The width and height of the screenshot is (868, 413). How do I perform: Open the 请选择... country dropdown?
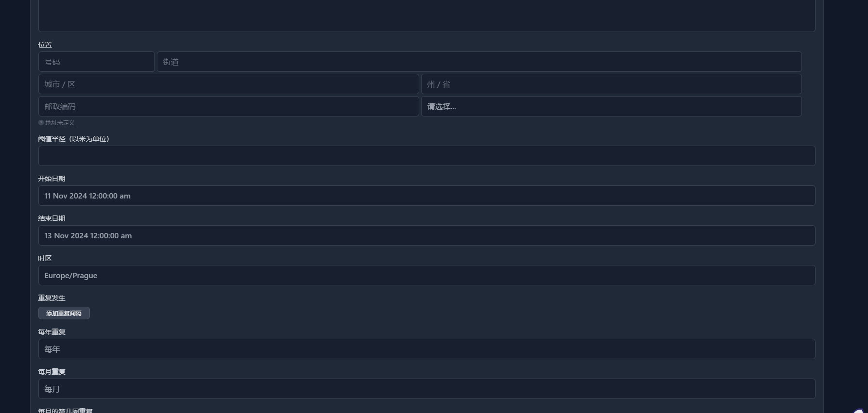611,106
